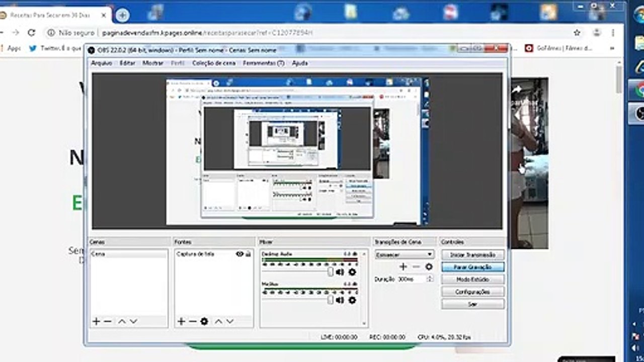Open the Chrome three-dot menu
Screen dimensions: 644x362
pyautogui.click(x=613, y=33)
